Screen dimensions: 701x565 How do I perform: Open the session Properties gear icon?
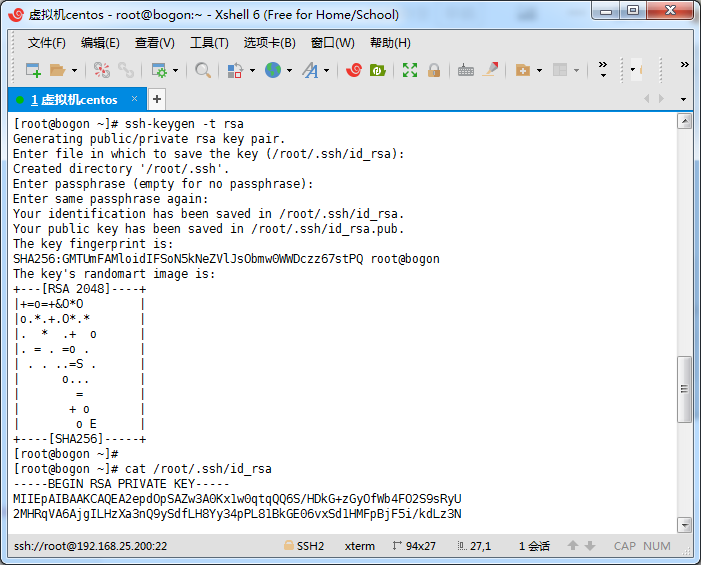click(x=159, y=70)
